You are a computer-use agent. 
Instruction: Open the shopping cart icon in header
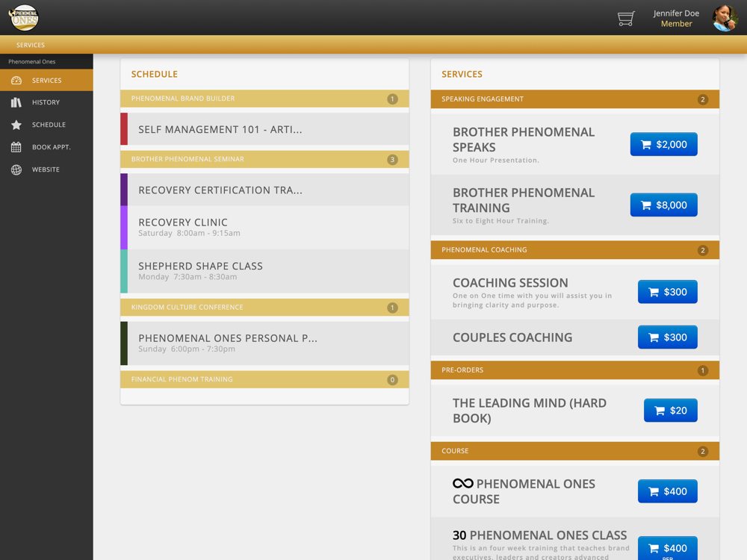[x=626, y=19]
